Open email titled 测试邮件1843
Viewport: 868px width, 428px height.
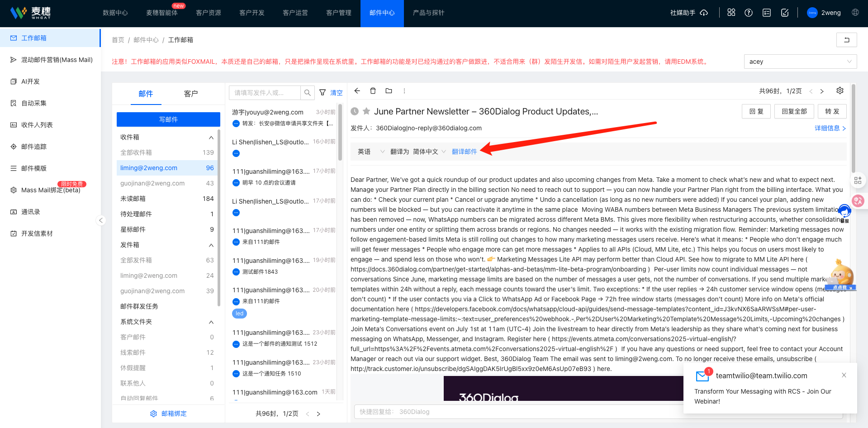[284, 266]
